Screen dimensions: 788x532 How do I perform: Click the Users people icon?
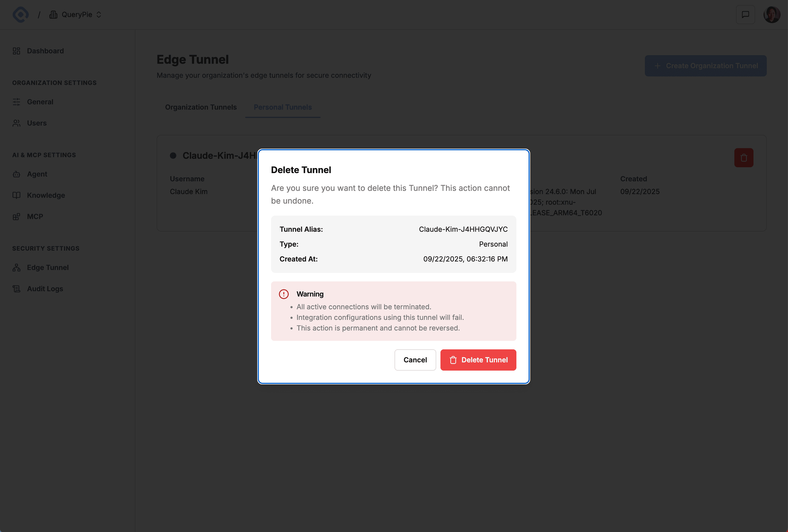pos(16,123)
